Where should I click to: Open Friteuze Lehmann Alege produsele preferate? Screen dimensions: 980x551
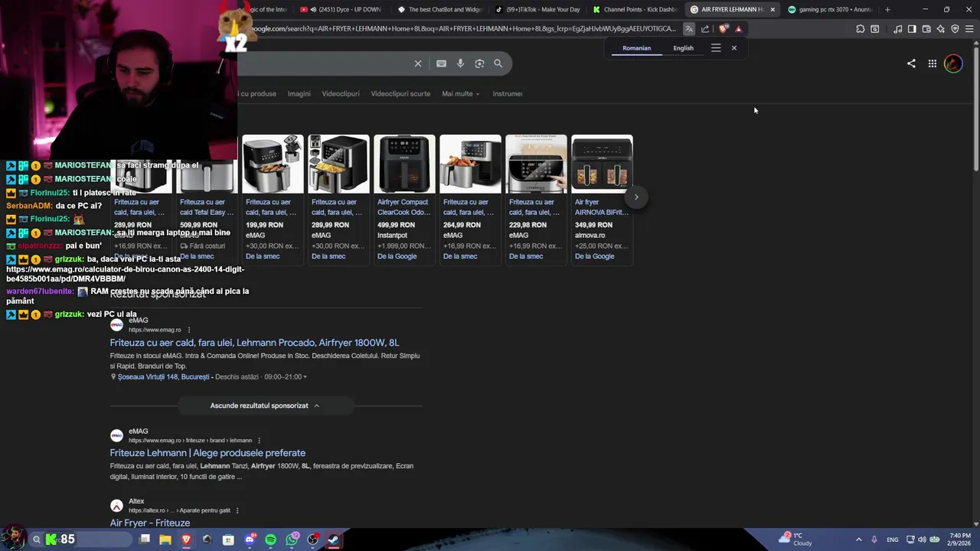click(207, 453)
